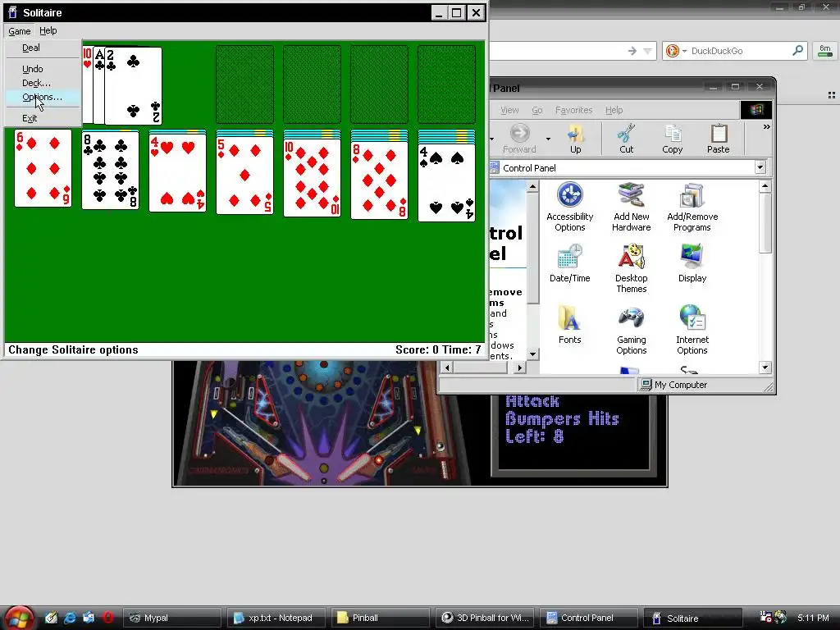Open the Control Panel Help menu

pyautogui.click(x=614, y=110)
